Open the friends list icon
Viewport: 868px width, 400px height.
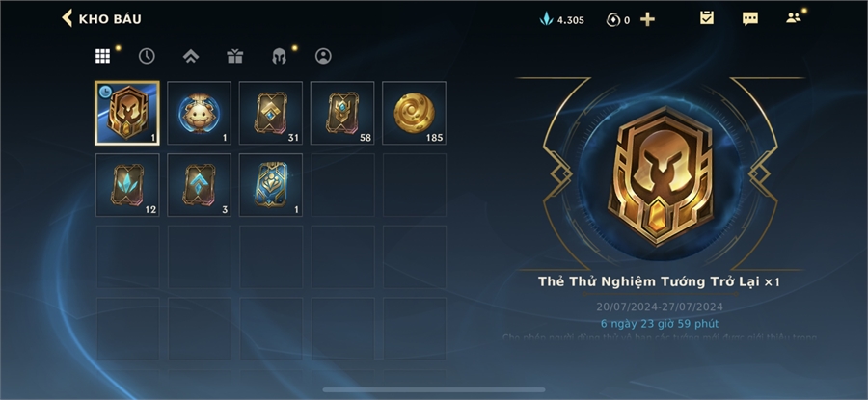(794, 17)
